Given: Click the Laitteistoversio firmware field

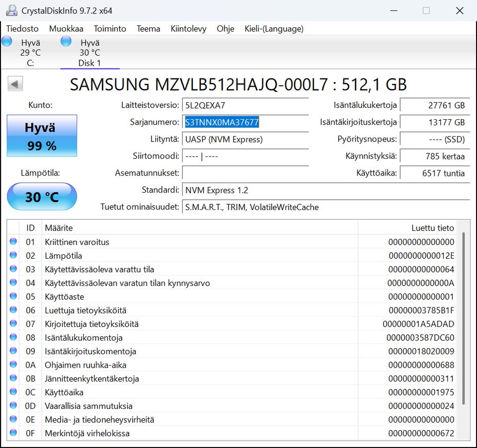Looking at the screenshot, I should click(x=245, y=105).
